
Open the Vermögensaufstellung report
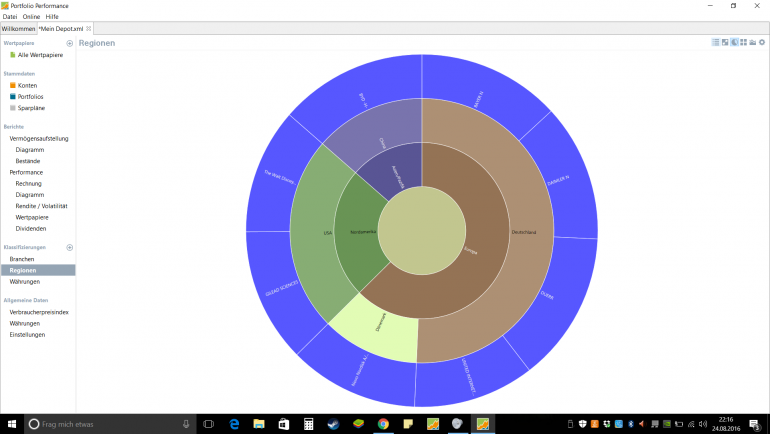point(39,138)
